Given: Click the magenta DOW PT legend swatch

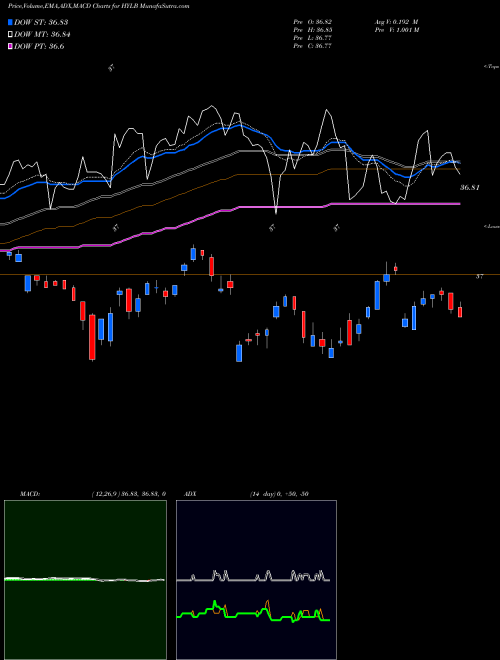Looking at the screenshot, I should coord(10,46).
